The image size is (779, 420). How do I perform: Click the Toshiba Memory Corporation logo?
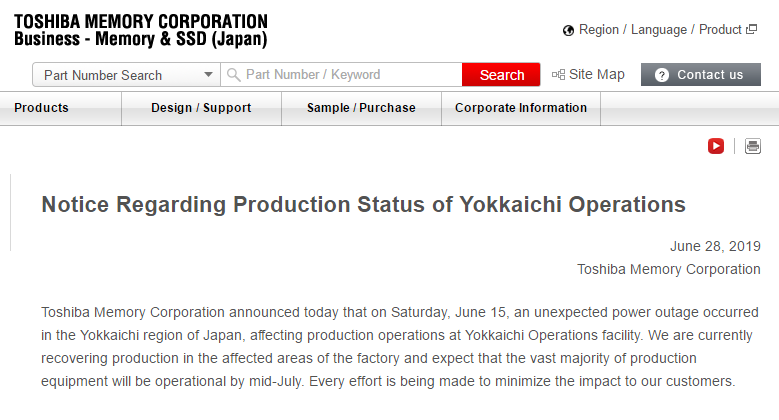click(141, 21)
